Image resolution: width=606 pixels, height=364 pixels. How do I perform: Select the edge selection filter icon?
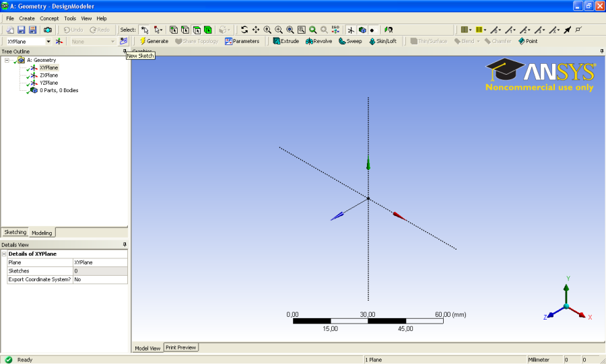[185, 30]
